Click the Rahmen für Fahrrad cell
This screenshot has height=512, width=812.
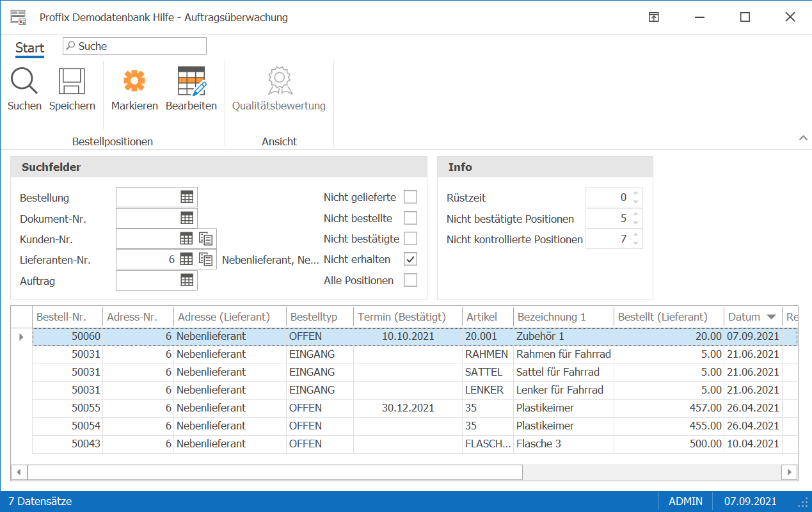[x=564, y=354]
